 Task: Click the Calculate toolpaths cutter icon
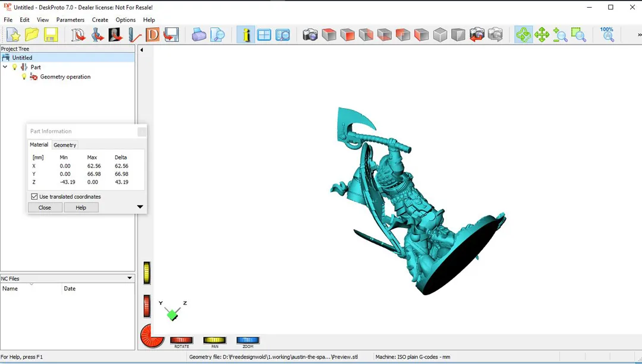tap(134, 35)
